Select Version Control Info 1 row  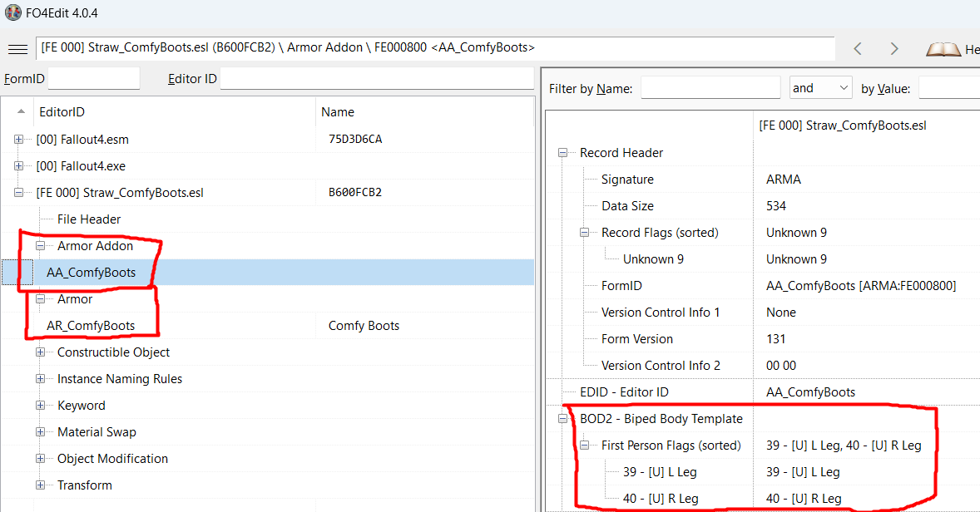click(660, 313)
